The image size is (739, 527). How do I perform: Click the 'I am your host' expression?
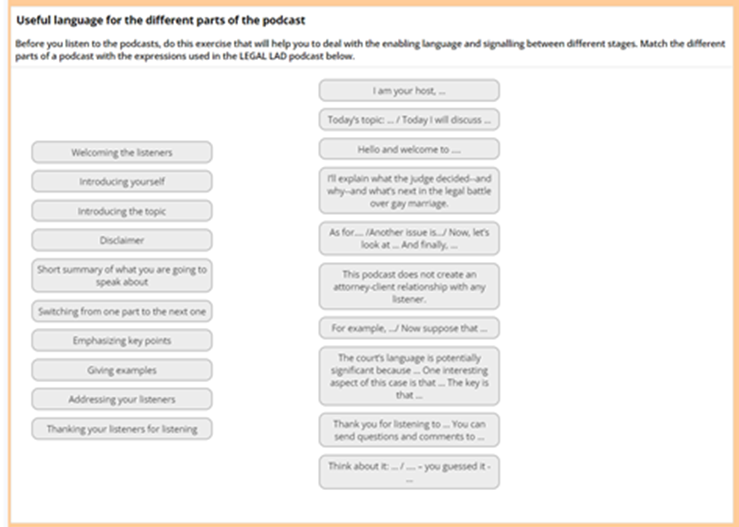coord(409,90)
